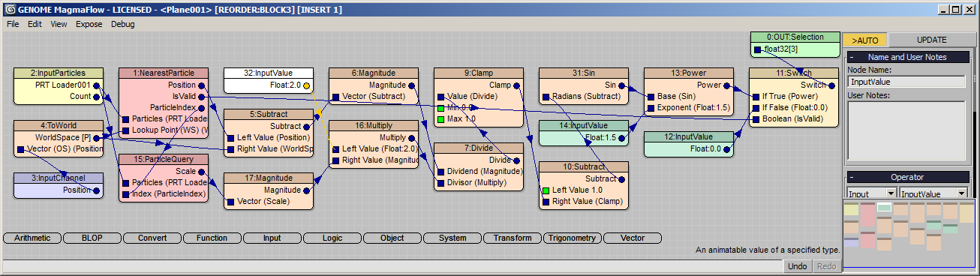Click the green Max 1.0 input socket
The height and width of the screenshot is (276, 980).
click(440, 119)
